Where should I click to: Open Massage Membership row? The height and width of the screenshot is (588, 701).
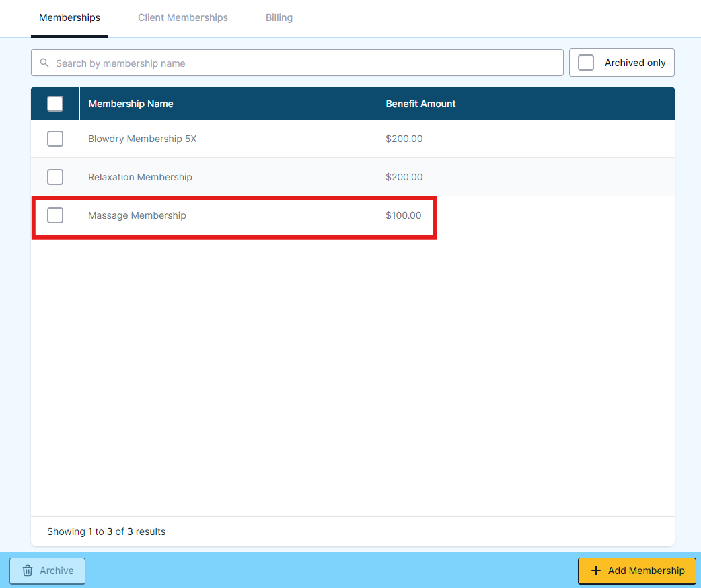(x=353, y=215)
